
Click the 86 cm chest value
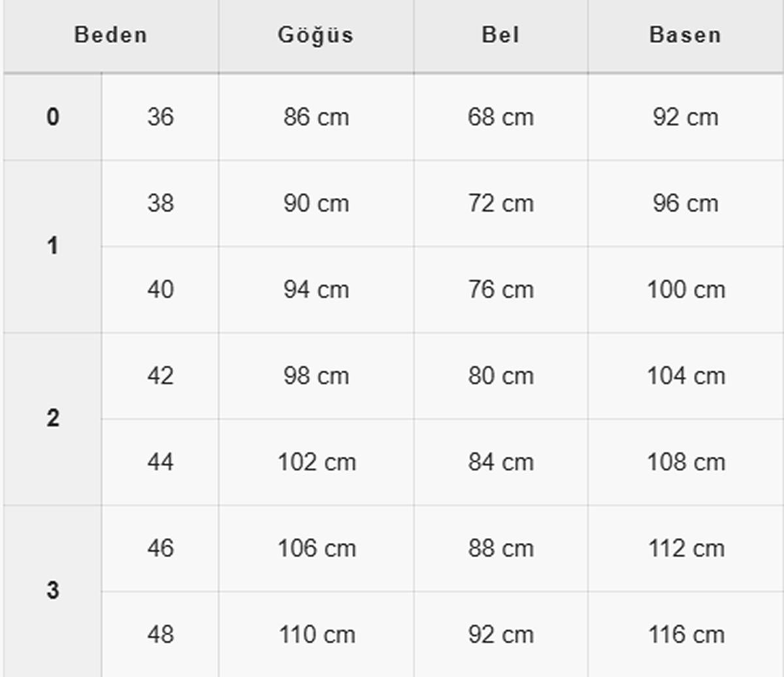(x=316, y=117)
